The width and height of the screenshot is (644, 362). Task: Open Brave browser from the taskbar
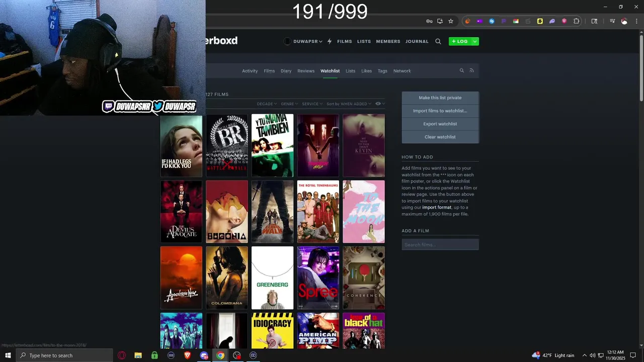[187, 355]
